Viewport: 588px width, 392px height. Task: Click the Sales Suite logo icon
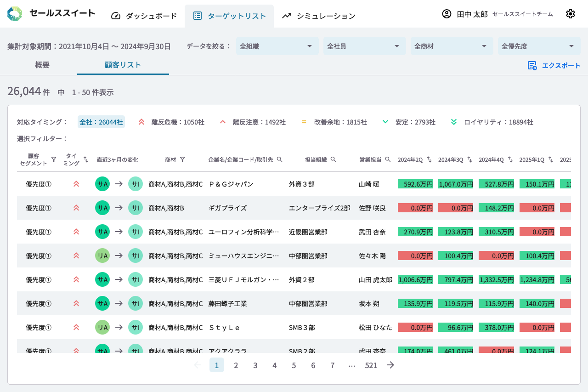point(15,14)
